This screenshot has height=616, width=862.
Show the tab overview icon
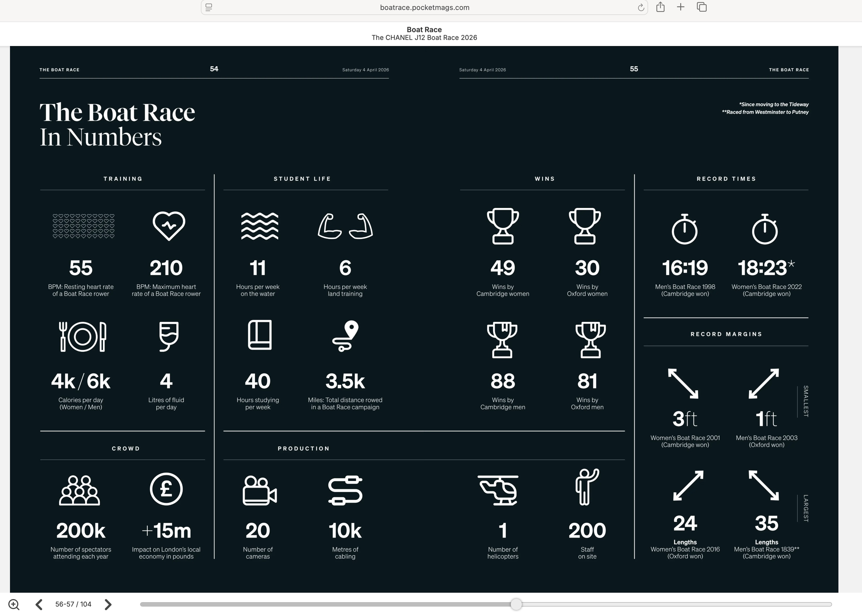(x=701, y=7)
